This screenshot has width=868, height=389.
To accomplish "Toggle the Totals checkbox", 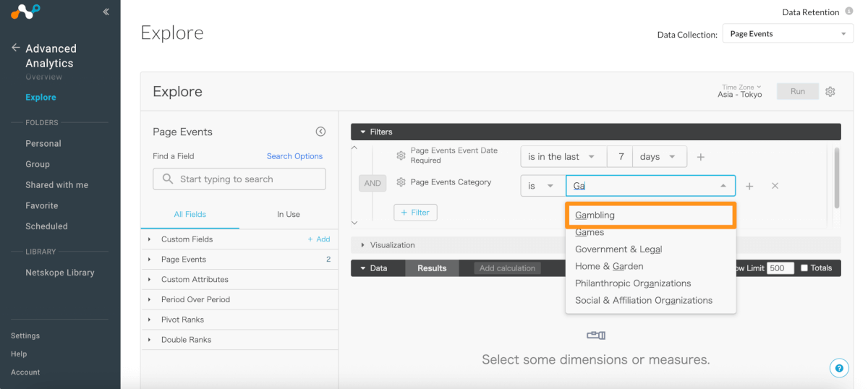I will (x=804, y=268).
